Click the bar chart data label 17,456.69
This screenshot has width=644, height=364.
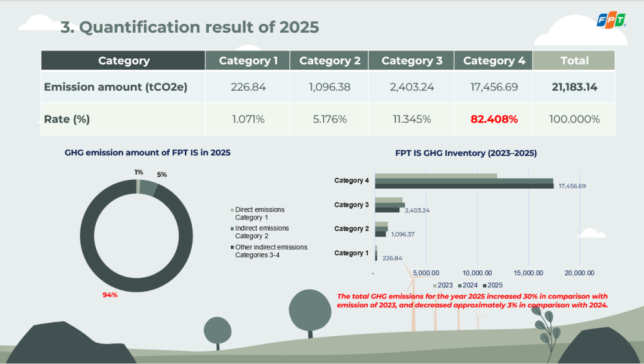572,186
